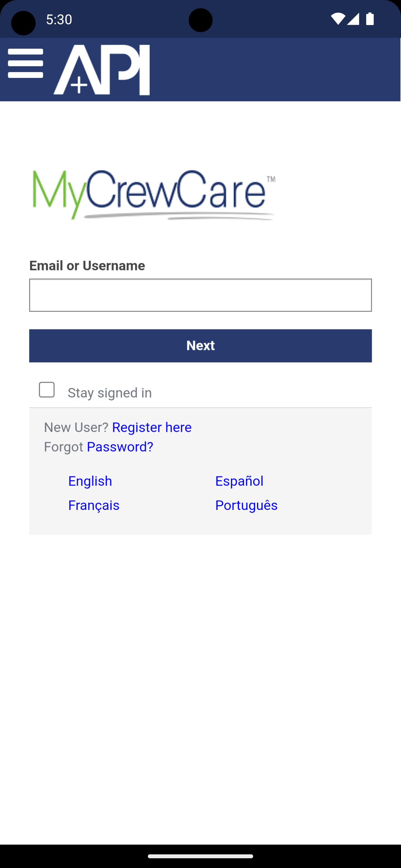Tap the Wi-Fi status icon
The image size is (401, 868).
click(x=337, y=19)
